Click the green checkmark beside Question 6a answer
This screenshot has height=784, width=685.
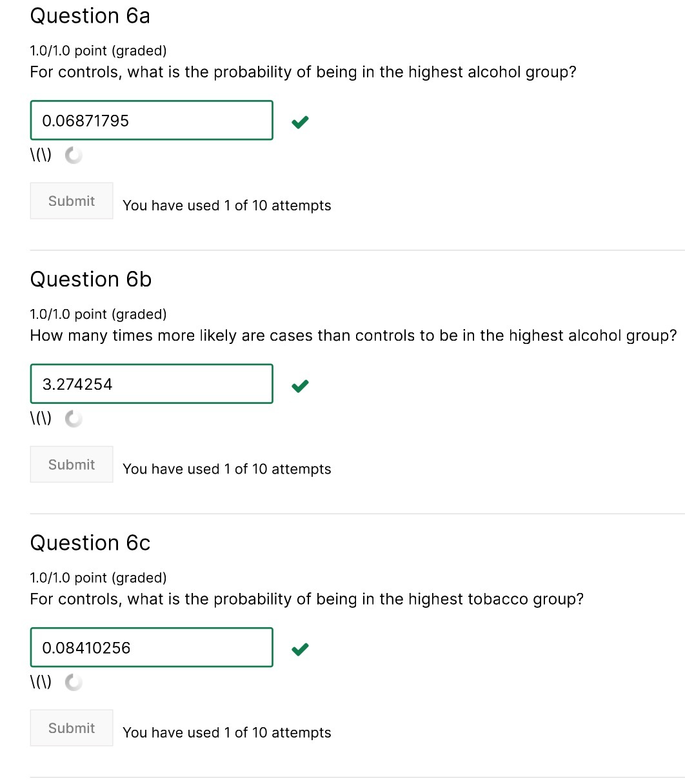pyautogui.click(x=299, y=122)
